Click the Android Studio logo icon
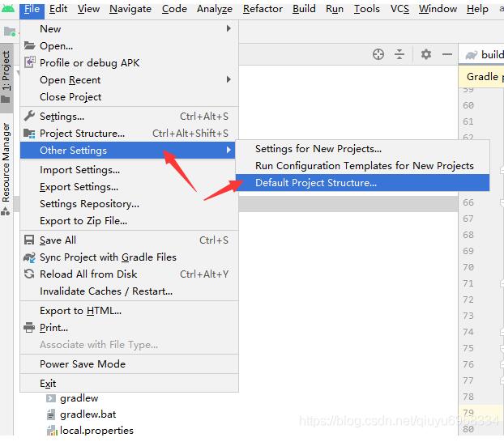Screen dimensions: 504x442 [8, 8]
